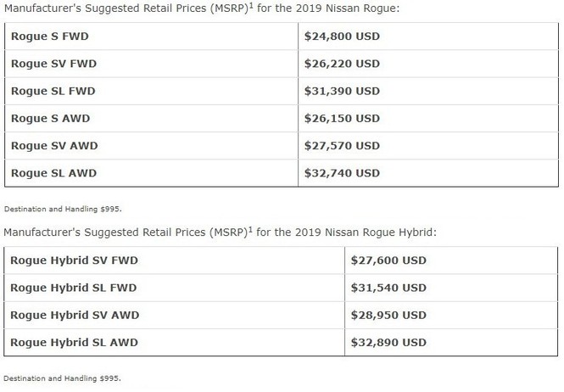Viewport: 564px width, 392px height.
Task: Select the $31,390 USD price
Action: point(342,91)
